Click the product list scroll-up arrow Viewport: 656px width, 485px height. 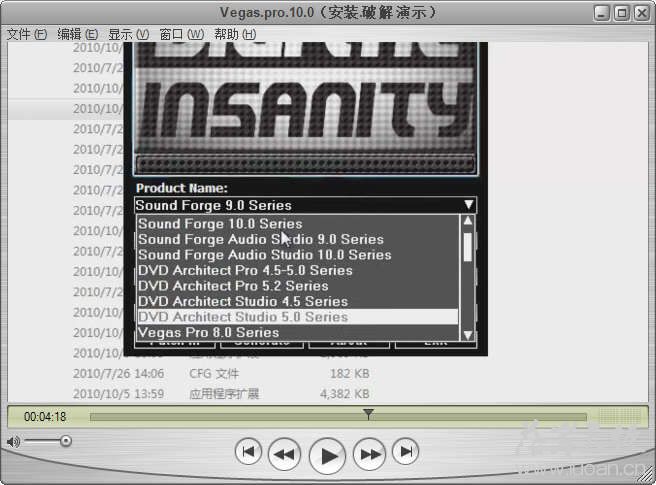[x=468, y=221]
